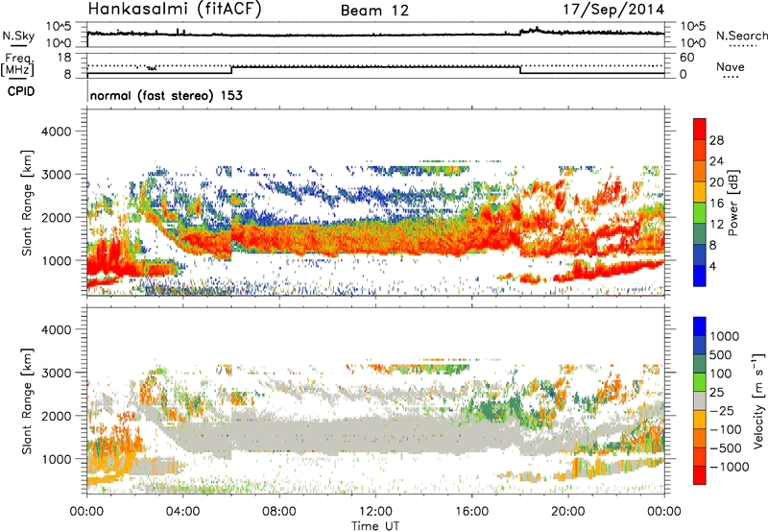Click the 16 tick on Power colorbar
The width and height of the screenshot is (768, 532).
(x=716, y=204)
